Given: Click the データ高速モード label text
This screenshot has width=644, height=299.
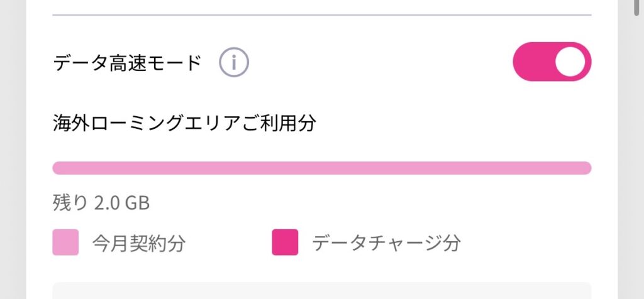Looking at the screenshot, I should pyautogui.click(x=128, y=63).
